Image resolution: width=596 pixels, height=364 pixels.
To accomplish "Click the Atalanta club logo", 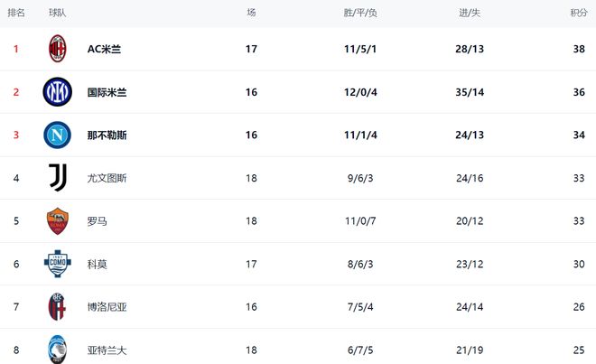I will click(57, 350).
